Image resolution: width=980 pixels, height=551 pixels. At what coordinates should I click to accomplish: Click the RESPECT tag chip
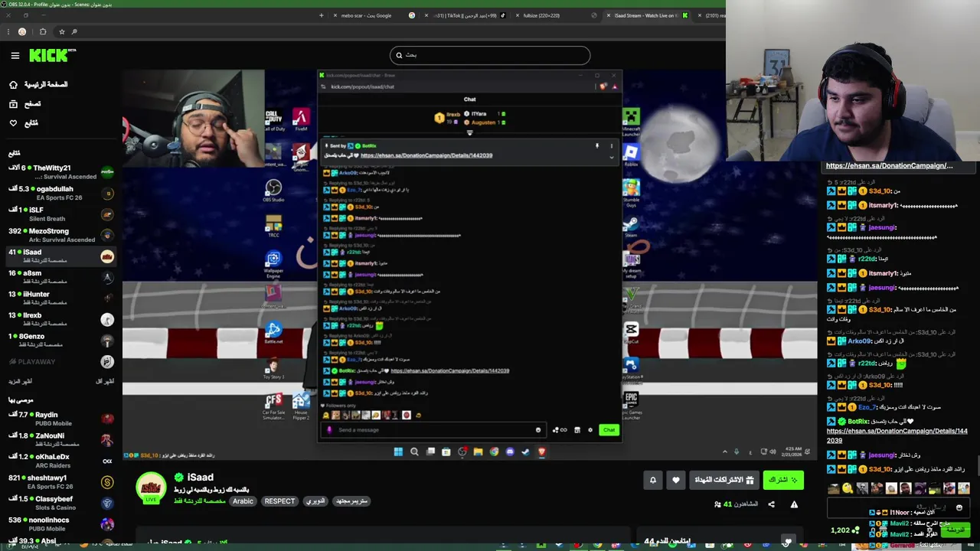click(279, 501)
